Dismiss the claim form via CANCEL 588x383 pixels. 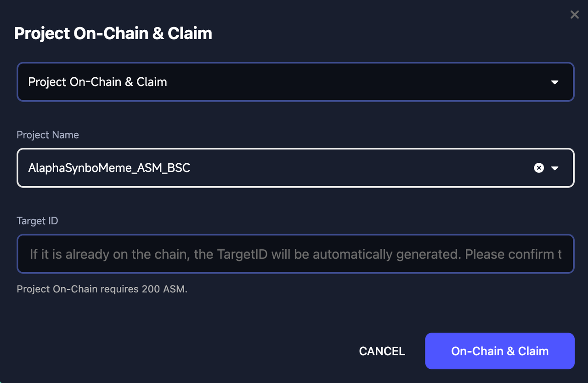click(x=382, y=351)
